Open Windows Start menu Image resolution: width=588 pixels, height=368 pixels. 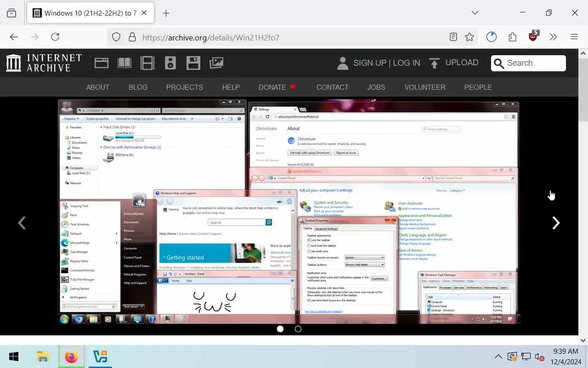[x=14, y=356]
